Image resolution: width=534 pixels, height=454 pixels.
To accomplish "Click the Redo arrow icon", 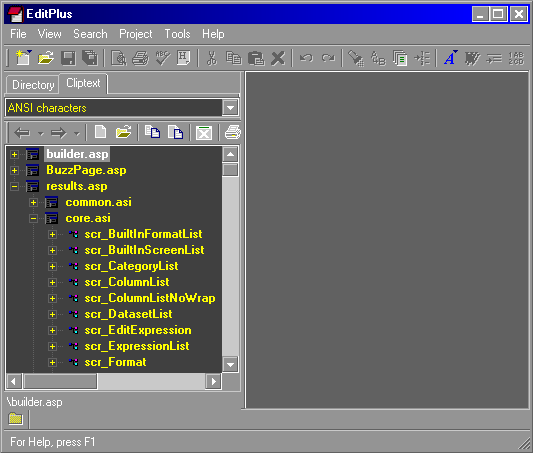I will pos(328,58).
